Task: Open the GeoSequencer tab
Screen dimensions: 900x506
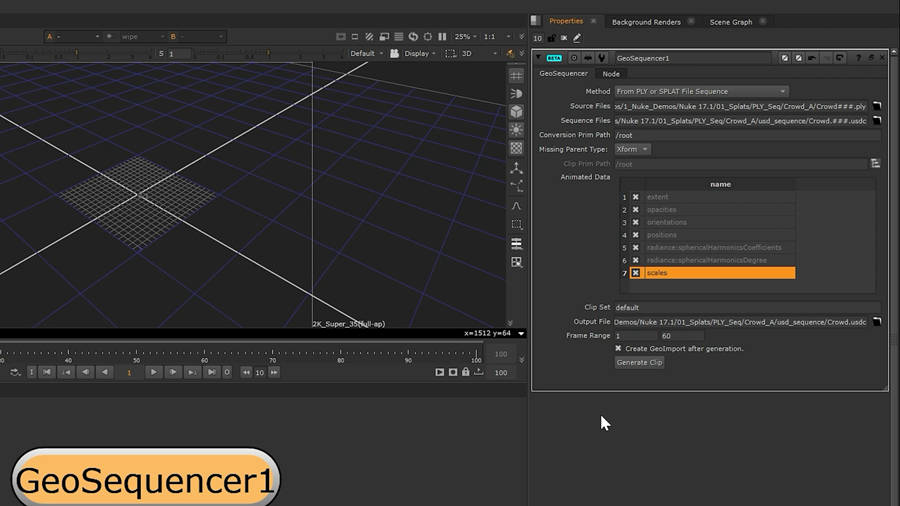Action: (x=564, y=73)
